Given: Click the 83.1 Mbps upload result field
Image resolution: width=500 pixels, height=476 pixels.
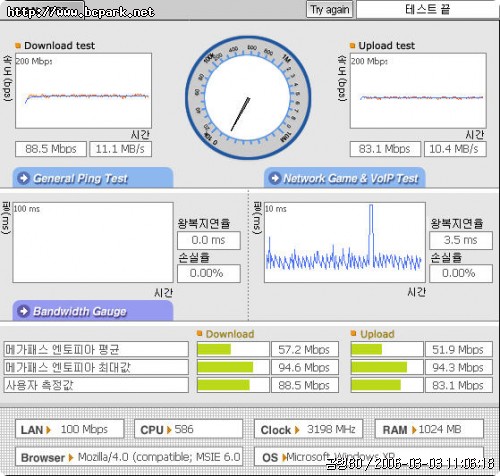Looking at the screenshot, I should pyautogui.click(x=385, y=149).
